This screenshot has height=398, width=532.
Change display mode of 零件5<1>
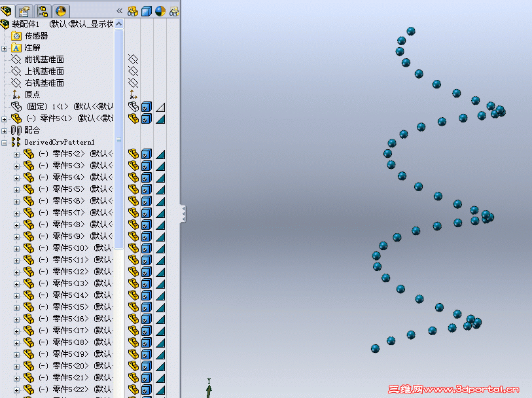[146, 118]
